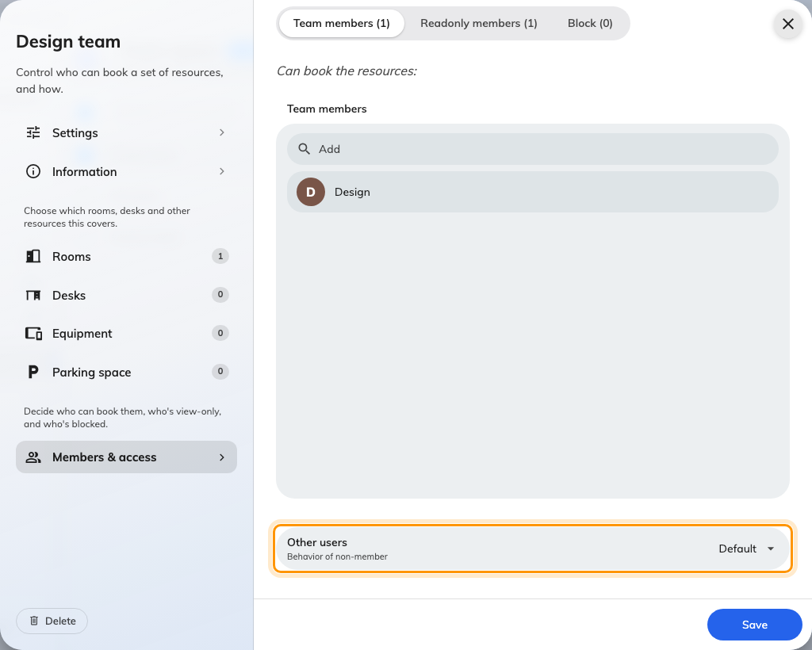Open the Desks section
Viewport: 812px width, 650px height.
point(126,295)
